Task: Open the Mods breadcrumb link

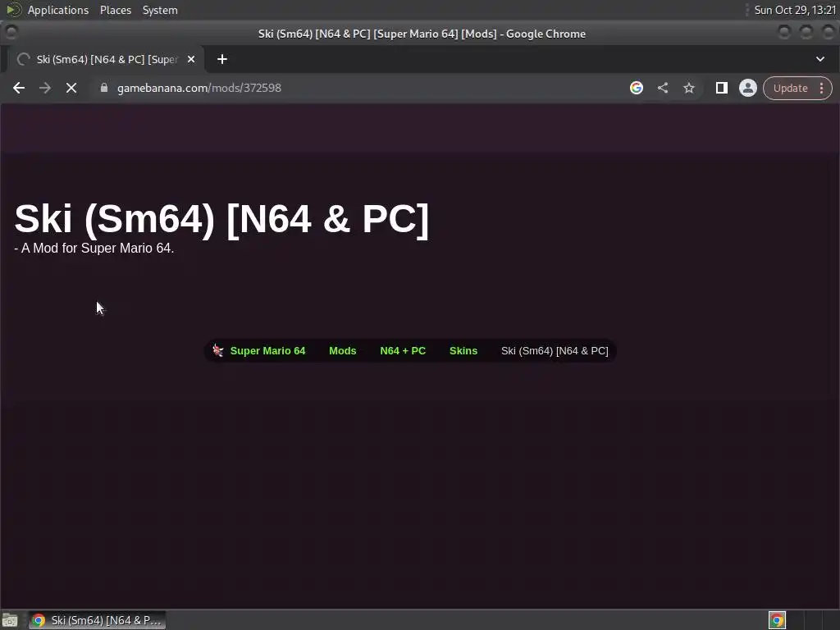Action: (x=342, y=351)
